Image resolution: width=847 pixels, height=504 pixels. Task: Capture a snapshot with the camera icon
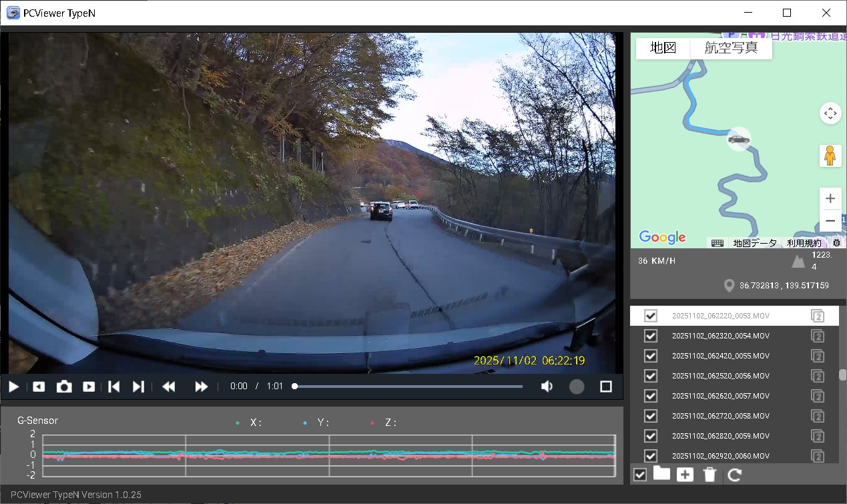[x=64, y=387]
